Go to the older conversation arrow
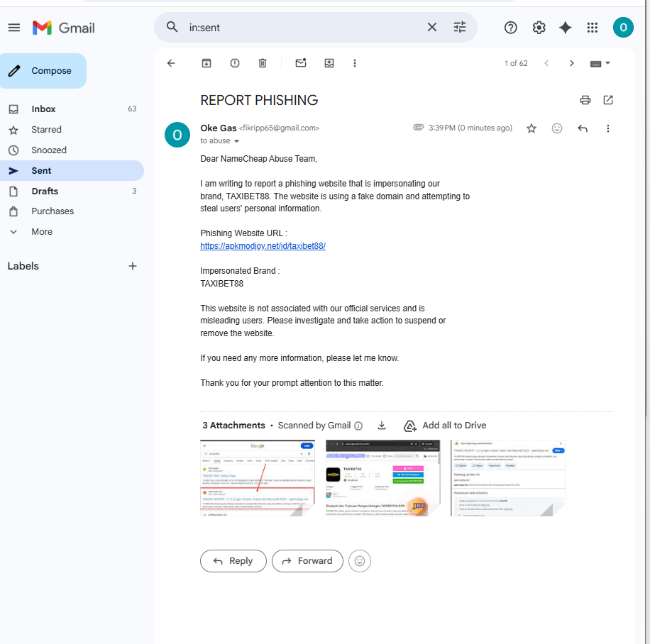Screen dimensions: 650x644 tap(572, 63)
